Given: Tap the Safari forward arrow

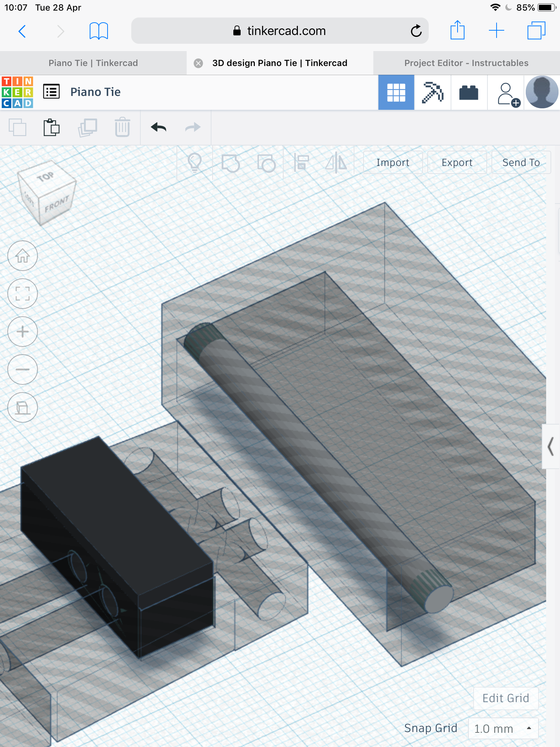Looking at the screenshot, I should (61, 31).
